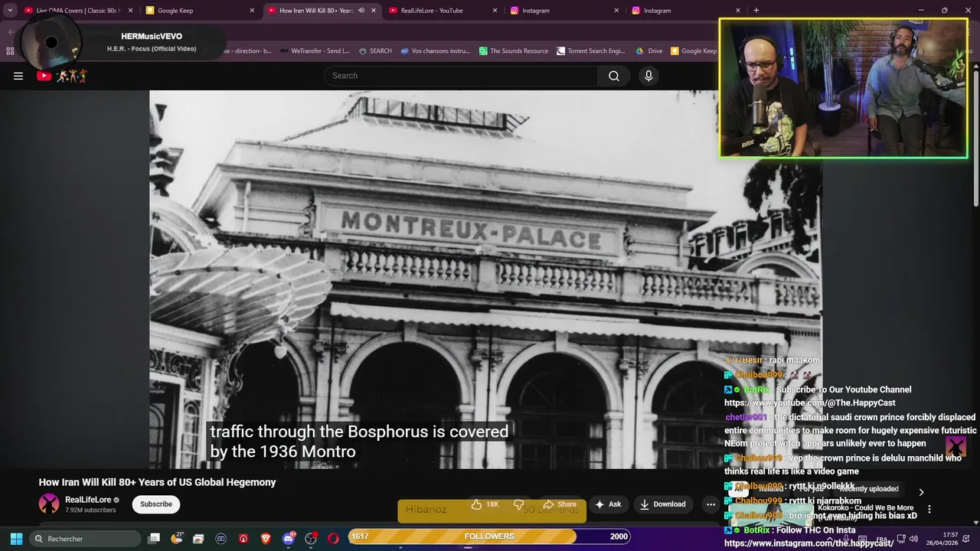Activate voice search microphone icon

point(648,76)
